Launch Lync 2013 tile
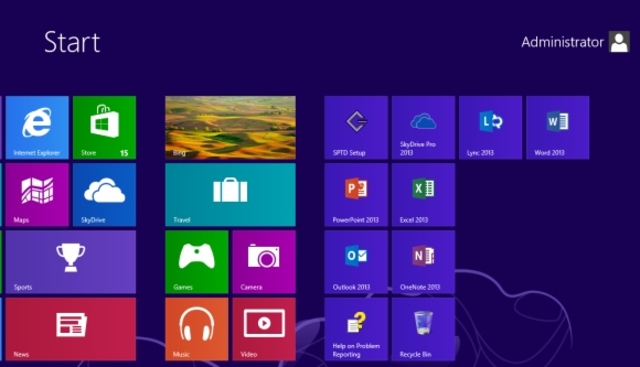 [490, 127]
